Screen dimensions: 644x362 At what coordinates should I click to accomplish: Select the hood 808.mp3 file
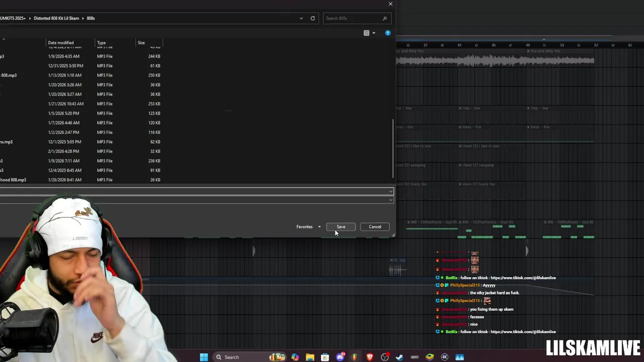[80, 180]
